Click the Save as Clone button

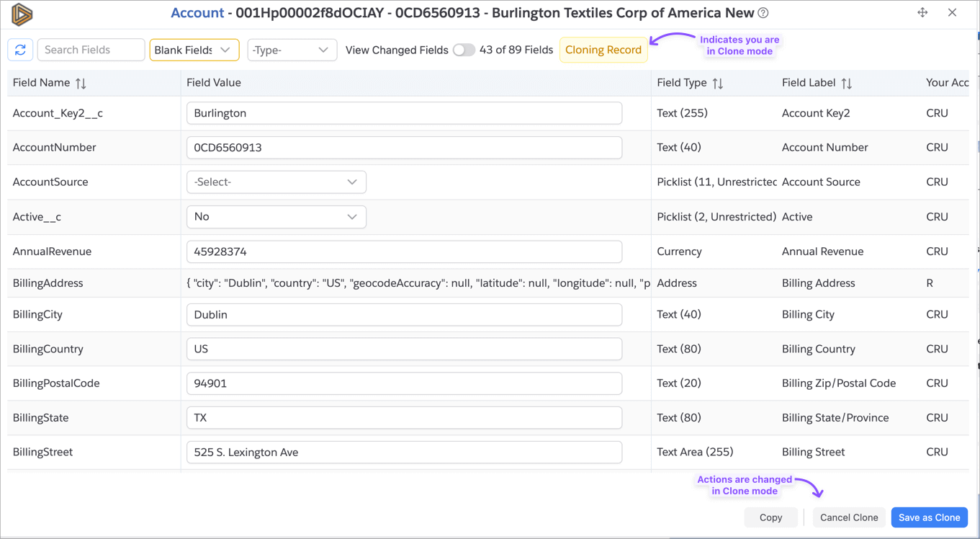coord(929,517)
